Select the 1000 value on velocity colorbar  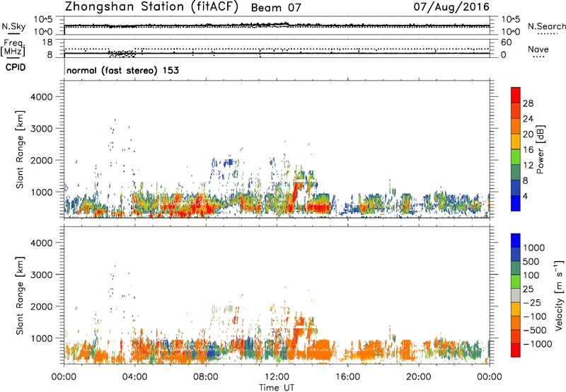coord(534,248)
